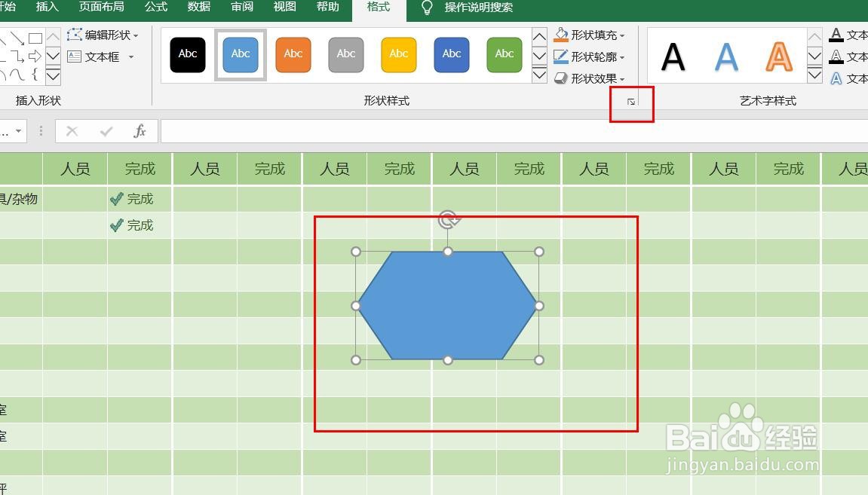Open the Shape Styles dialog launcher
This screenshot has width=868, height=495.
(631, 102)
